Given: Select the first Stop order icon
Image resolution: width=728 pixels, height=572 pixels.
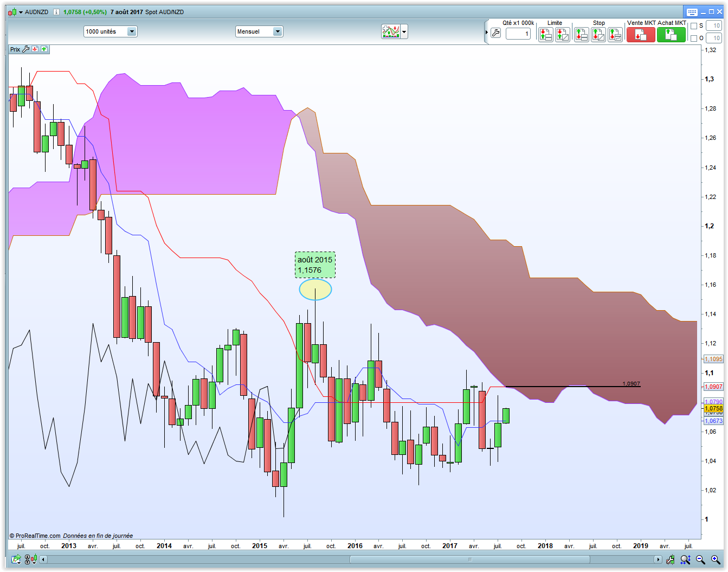Looking at the screenshot, I should point(582,35).
